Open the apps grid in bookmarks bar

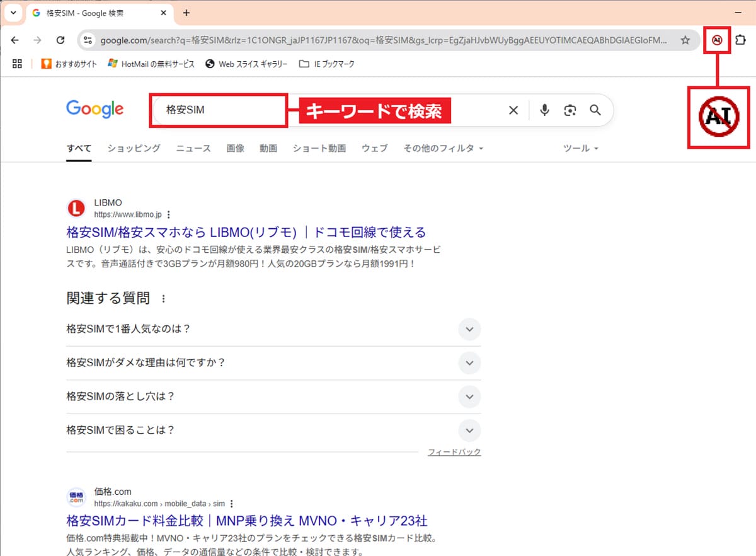coord(17,64)
